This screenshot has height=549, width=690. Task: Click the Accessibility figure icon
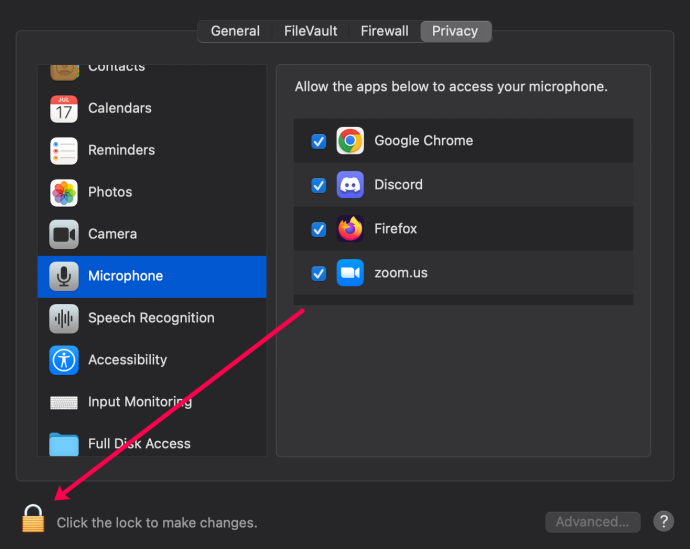coord(64,360)
